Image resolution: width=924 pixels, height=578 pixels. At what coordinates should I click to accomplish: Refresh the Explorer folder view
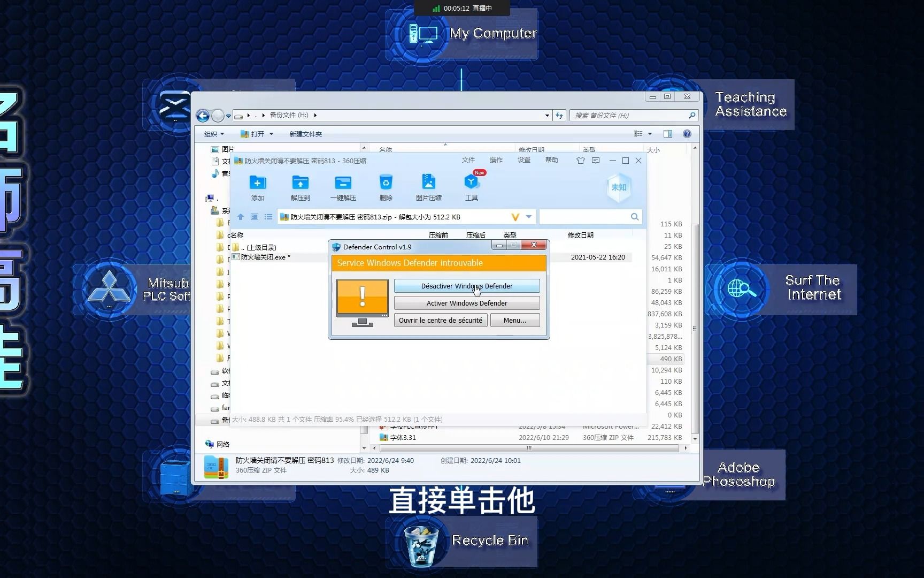click(559, 115)
